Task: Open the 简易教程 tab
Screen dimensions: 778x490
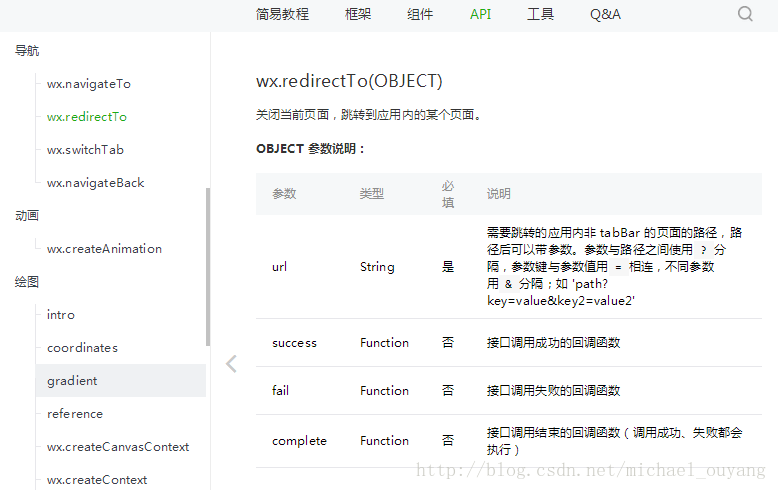Action: point(282,14)
